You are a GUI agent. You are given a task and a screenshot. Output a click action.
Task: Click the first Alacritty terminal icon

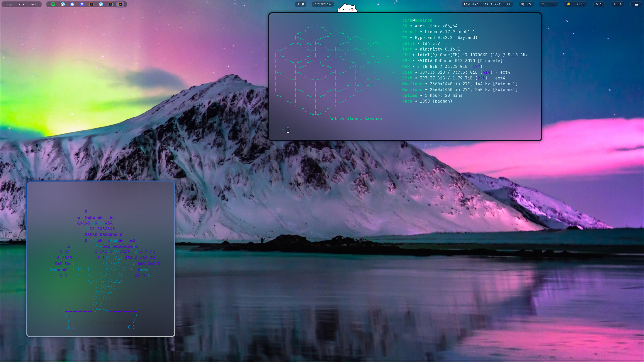(91, 4)
